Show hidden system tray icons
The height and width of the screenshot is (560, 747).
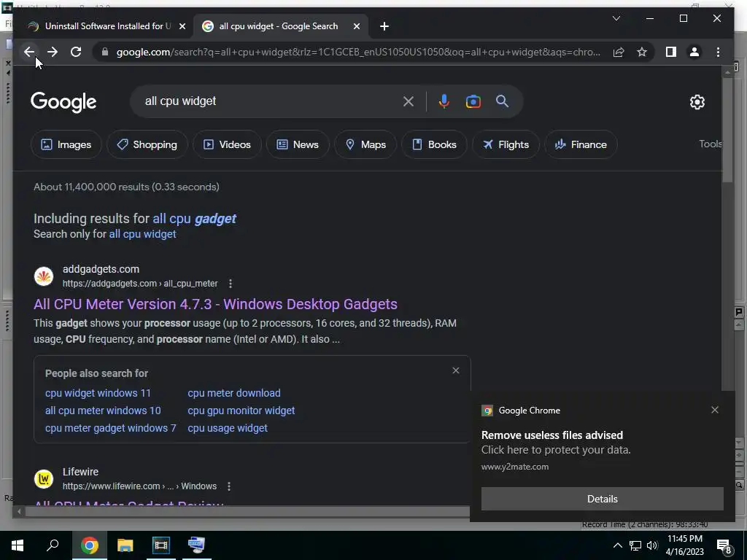tap(617, 545)
